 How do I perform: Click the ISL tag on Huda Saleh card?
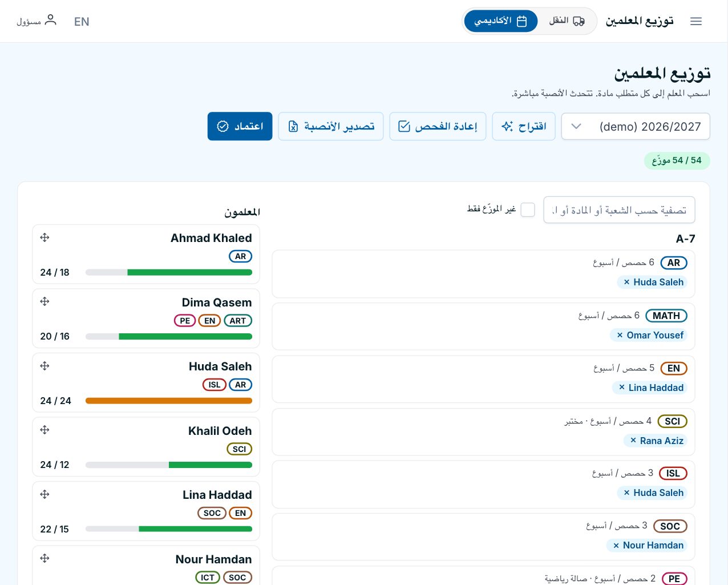(215, 385)
